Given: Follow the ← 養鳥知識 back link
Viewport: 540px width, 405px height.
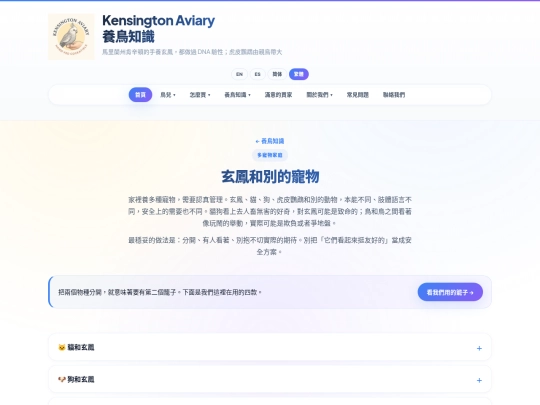Looking at the screenshot, I should pyautogui.click(x=270, y=141).
